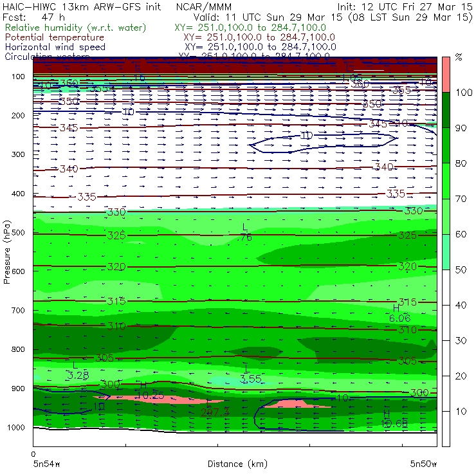Viewport: 476px width, 476px height.
Task: Click the pink above-100% colorbar segment
Action: 446,75
